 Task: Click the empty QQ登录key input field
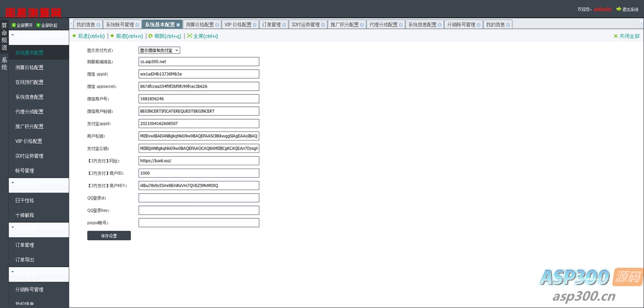[x=199, y=210]
